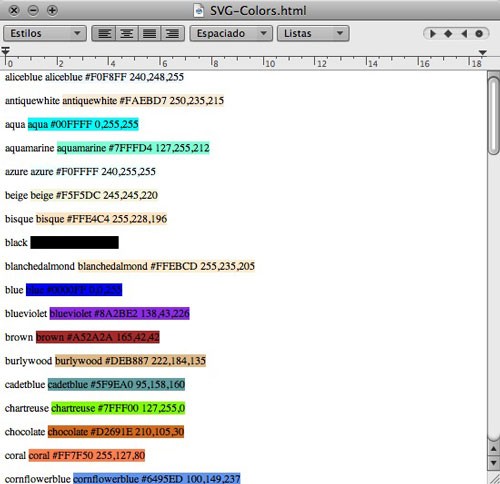Click the burlywood #DEB887 highlighted text
Image resolution: width=500 pixels, height=484 pixels.
tap(130, 361)
